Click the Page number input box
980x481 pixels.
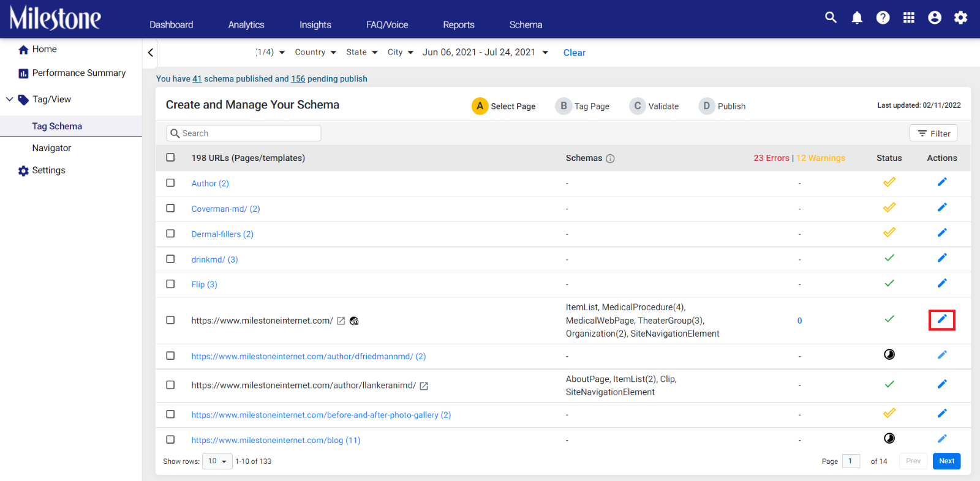tap(851, 461)
